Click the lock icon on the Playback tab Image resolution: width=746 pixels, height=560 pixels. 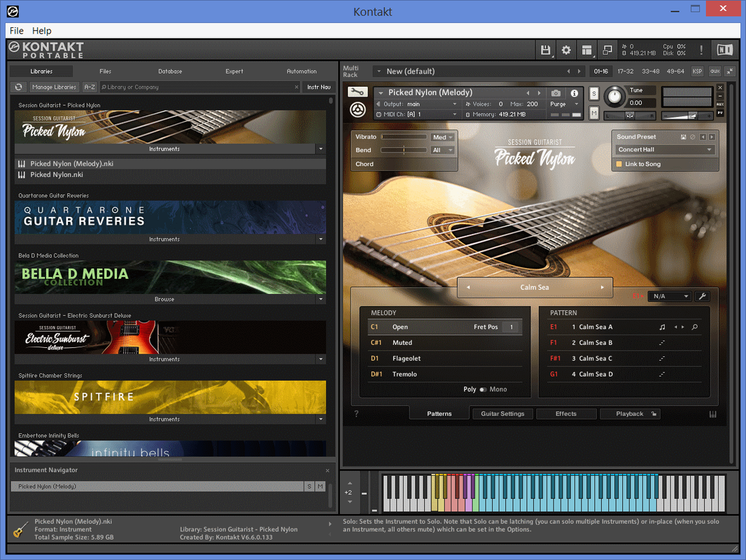point(654,414)
